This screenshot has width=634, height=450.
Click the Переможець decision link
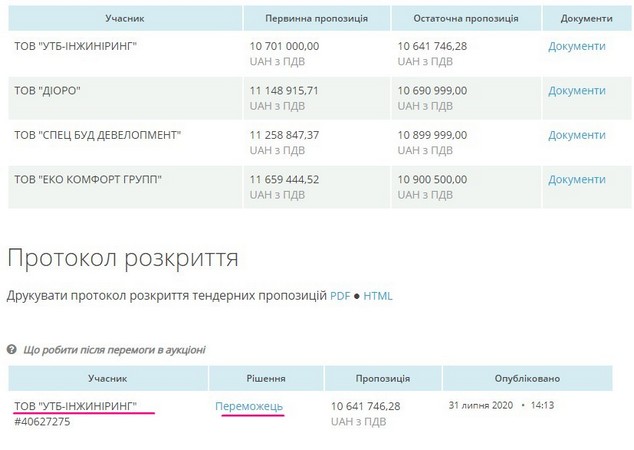[249, 406]
